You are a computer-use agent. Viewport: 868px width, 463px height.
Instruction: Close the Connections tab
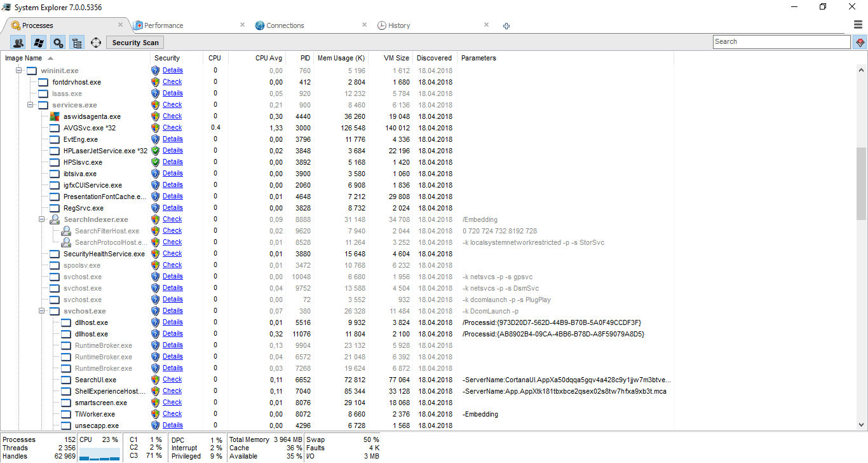[364, 25]
